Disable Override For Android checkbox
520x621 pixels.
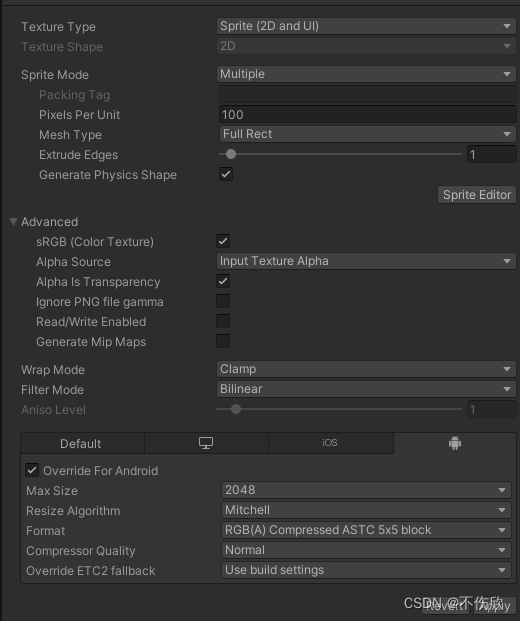pyautogui.click(x=32, y=470)
